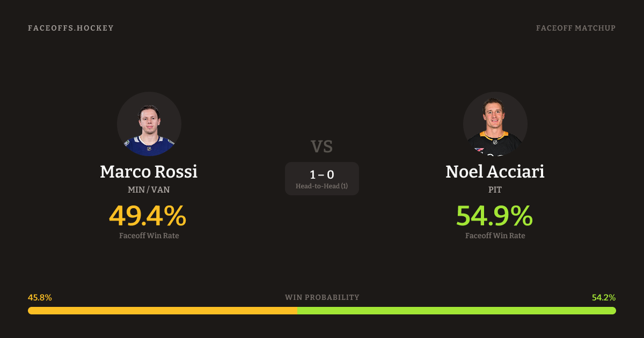Click the MIN / VAN team label
This screenshot has height=338, width=644.
point(149,189)
